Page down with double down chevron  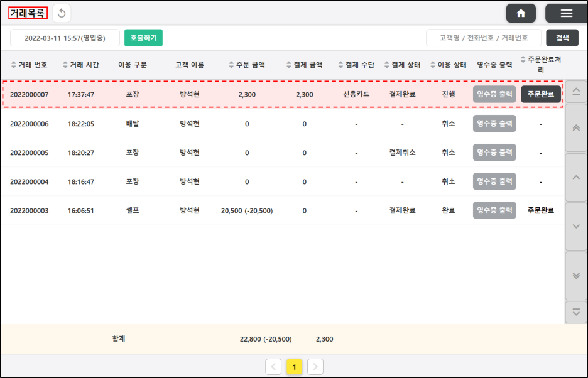576,276
